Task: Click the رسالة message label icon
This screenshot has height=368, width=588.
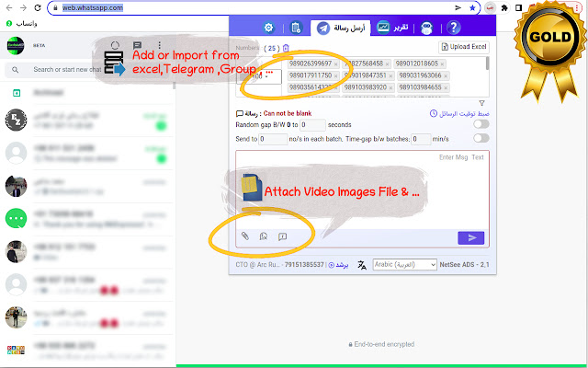Action: pyautogui.click(x=239, y=113)
